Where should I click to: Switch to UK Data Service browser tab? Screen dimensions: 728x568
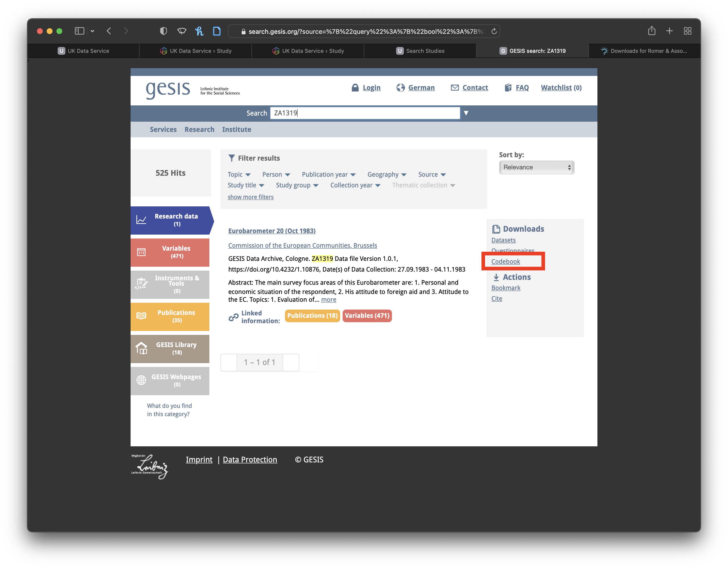83,51
